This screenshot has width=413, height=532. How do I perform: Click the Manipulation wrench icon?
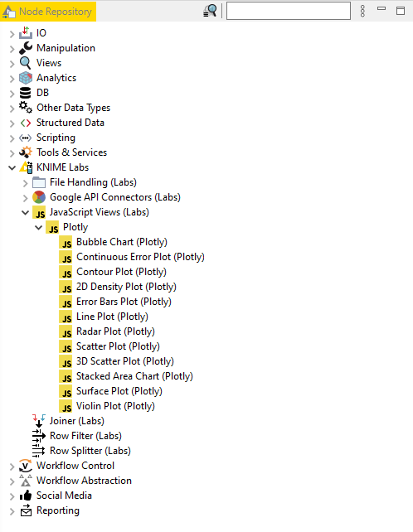click(x=26, y=48)
